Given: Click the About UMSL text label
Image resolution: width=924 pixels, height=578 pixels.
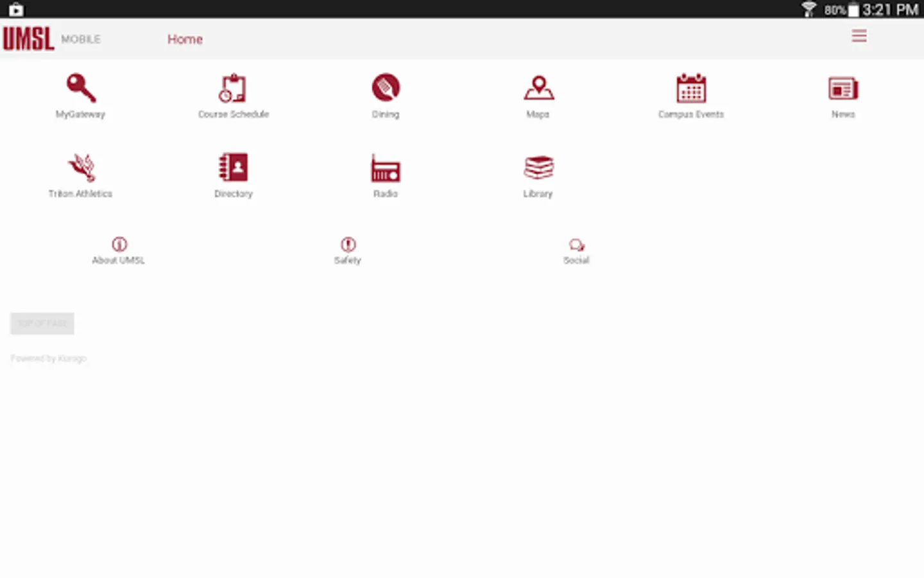Looking at the screenshot, I should pyautogui.click(x=119, y=260).
